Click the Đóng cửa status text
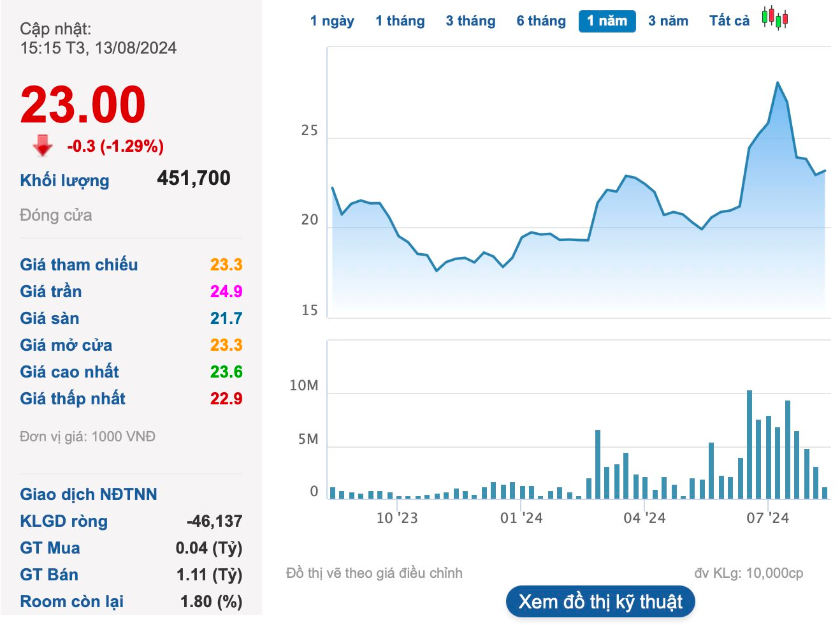Screen dimensions: 840x625 [x=56, y=215]
